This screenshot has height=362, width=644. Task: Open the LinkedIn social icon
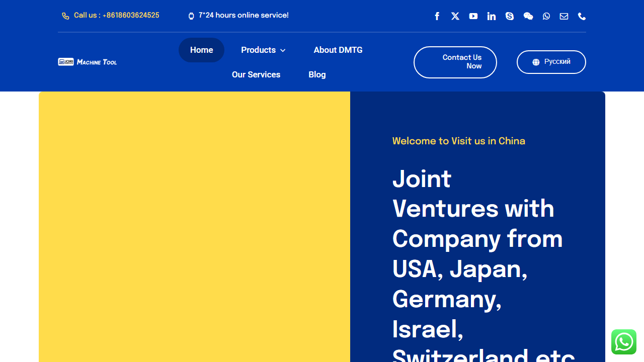(x=492, y=16)
